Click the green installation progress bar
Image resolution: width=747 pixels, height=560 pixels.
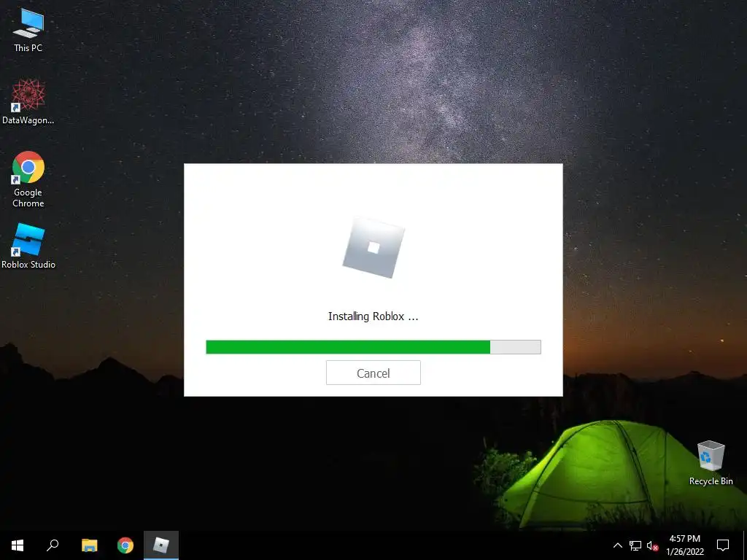(x=373, y=347)
